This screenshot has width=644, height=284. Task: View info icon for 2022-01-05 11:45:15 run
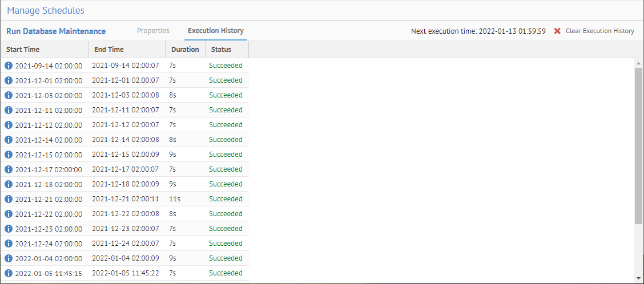click(9, 273)
